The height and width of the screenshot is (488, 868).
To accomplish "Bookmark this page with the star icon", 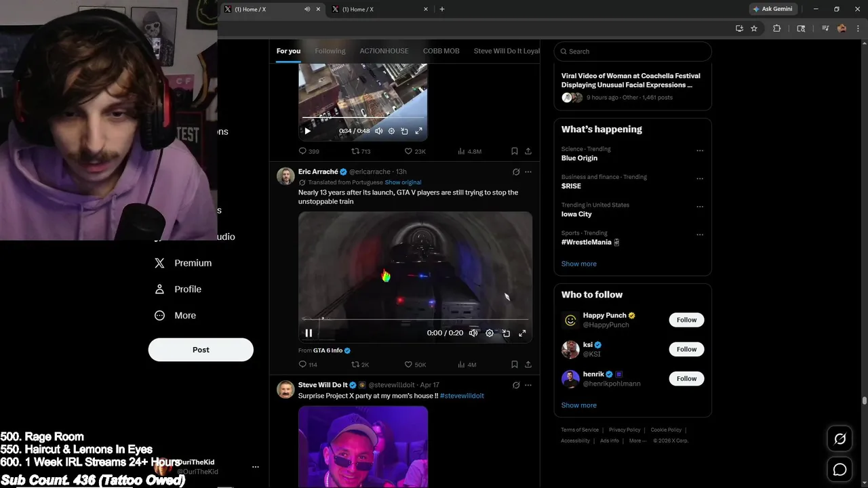I will point(754,28).
